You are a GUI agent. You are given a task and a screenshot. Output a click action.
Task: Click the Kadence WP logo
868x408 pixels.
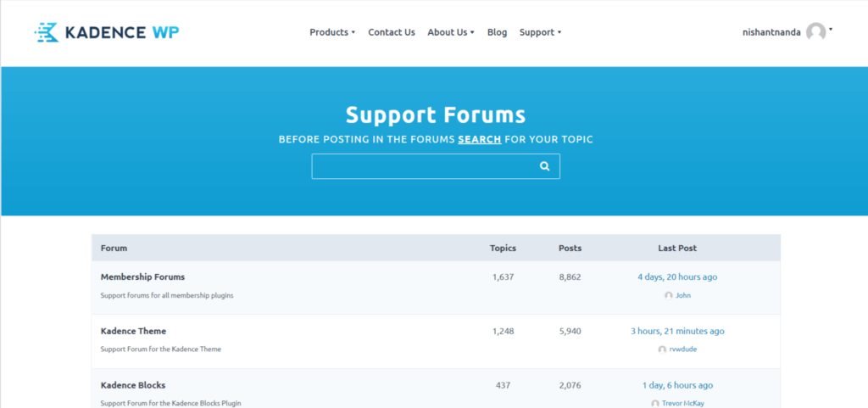click(106, 33)
